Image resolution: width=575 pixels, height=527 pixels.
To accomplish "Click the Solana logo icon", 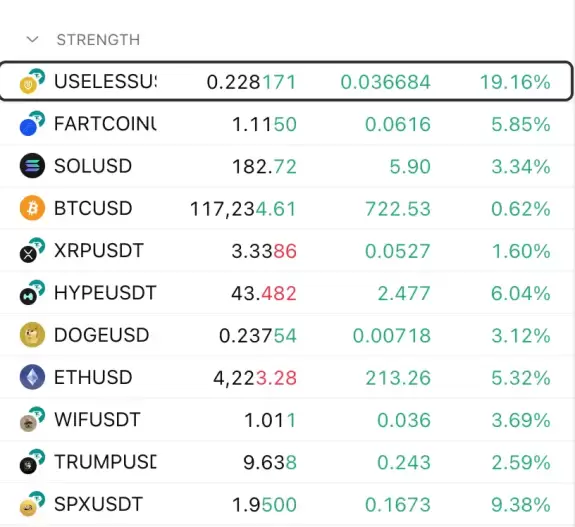I will (32, 166).
